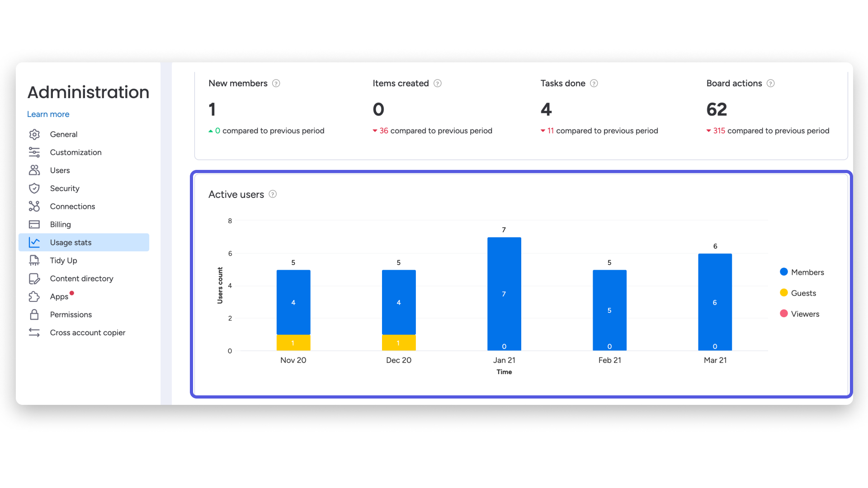Click the Dec 20 yellow guests bar

399,343
